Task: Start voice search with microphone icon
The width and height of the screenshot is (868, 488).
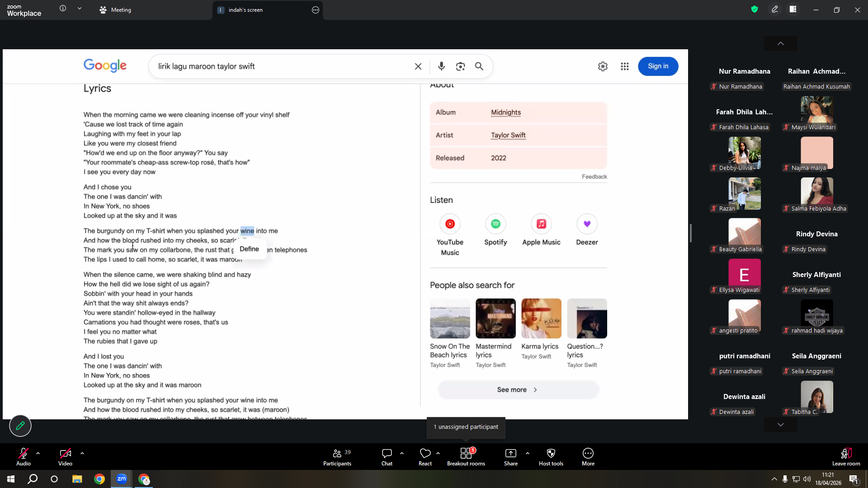Action: 442,66
